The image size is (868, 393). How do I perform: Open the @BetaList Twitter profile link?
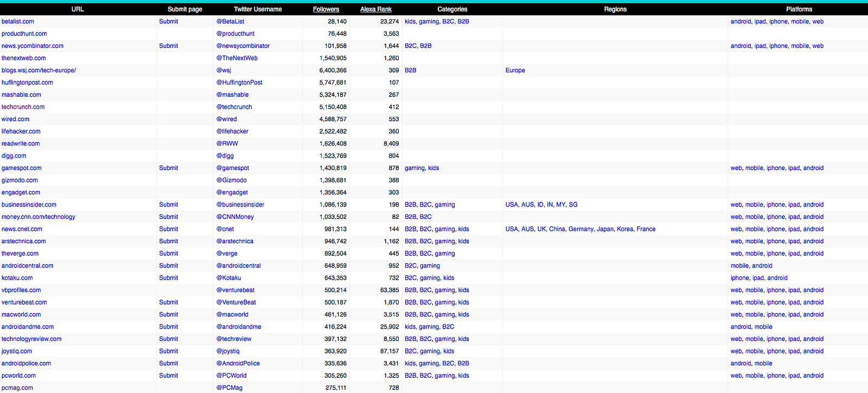[x=231, y=22]
